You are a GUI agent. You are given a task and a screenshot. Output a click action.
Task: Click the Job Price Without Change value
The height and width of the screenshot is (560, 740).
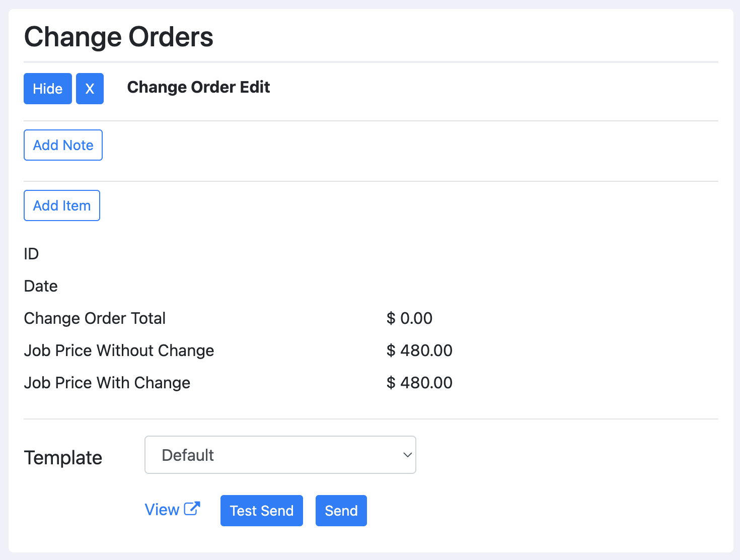[419, 350]
